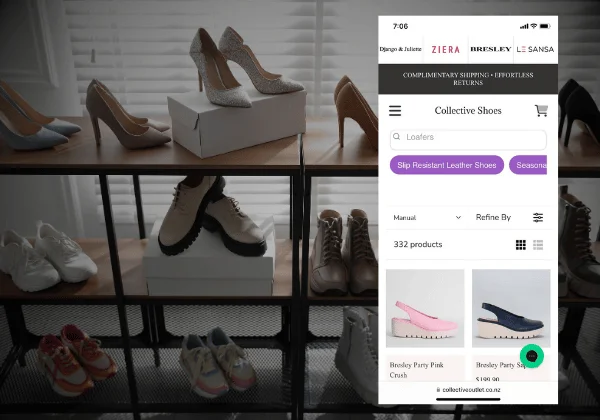Viewport: 600px width, 420px height.
Task: Open the Collective Shoes home link
Action: (x=467, y=111)
